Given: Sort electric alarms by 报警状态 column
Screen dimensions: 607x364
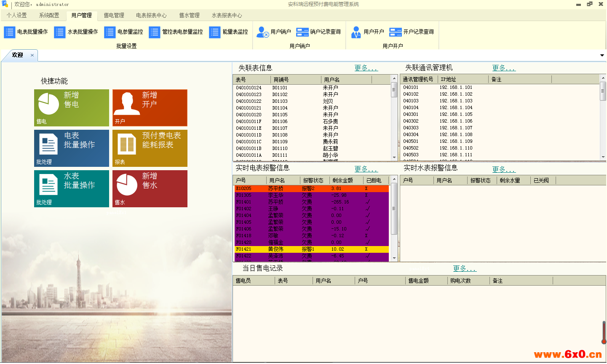Looking at the screenshot, I should click(x=315, y=180).
